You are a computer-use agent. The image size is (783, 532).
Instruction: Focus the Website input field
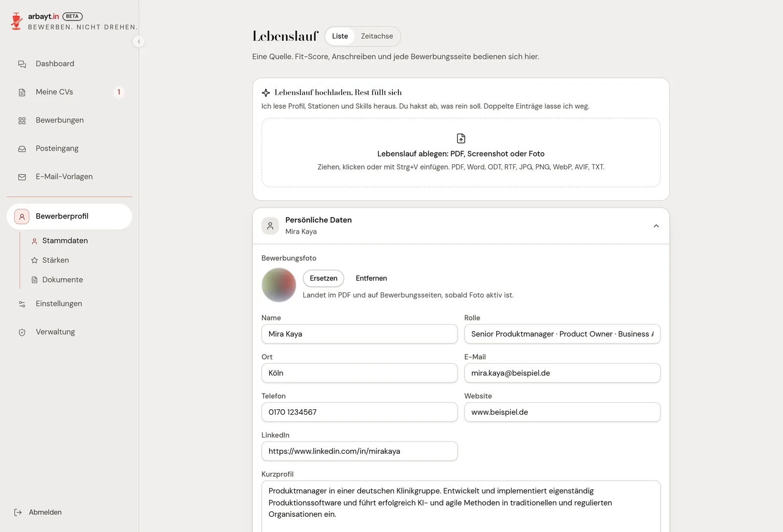(x=562, y=412)
